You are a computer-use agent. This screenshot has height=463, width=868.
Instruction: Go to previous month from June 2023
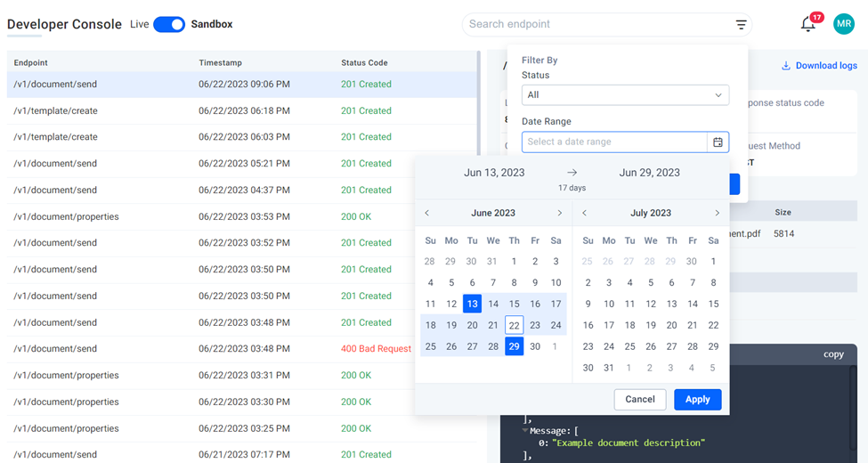click(x=426, y=213)
